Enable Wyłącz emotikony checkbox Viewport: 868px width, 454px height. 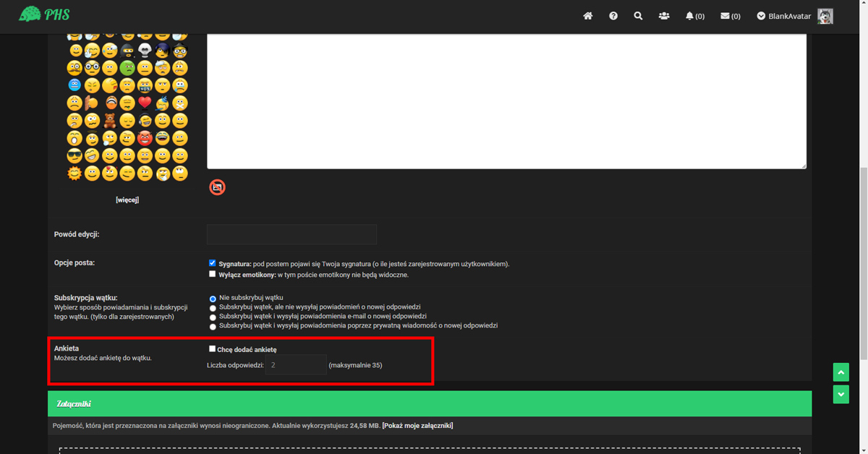click(213, 274)
